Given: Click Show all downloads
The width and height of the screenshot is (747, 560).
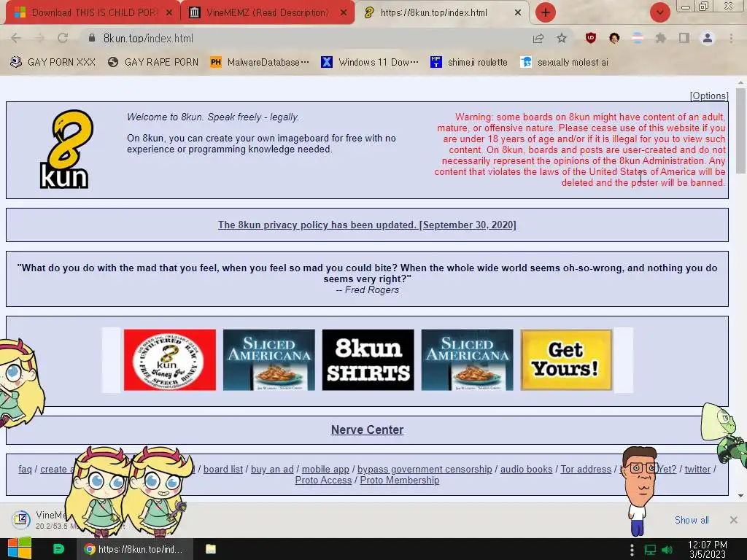Looking at the screenshot, I should tap(692, 520).
